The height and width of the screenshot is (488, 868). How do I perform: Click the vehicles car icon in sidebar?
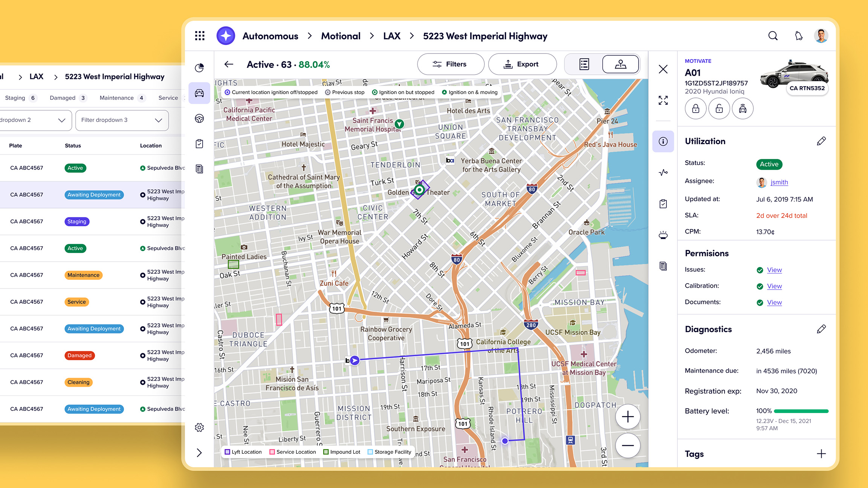pyautogui.click(x=199, y=93)
